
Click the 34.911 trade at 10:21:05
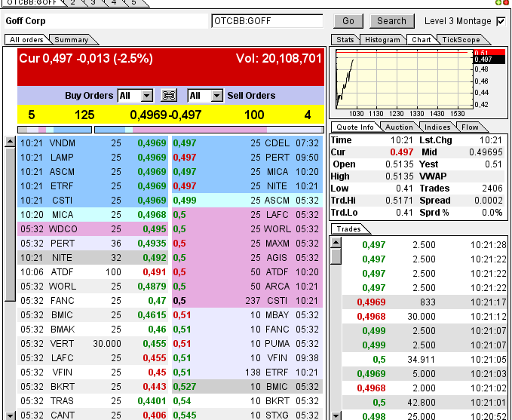(x=425, y=359)
